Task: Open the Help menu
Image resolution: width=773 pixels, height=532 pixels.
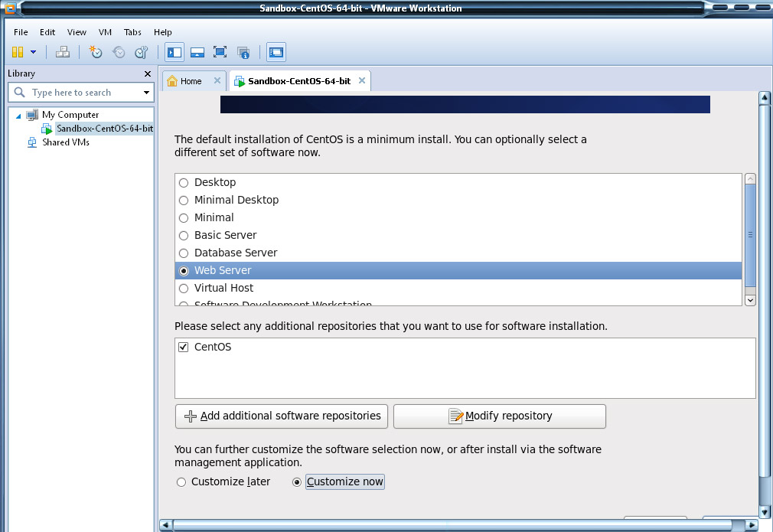Action: tap(163, 32)
